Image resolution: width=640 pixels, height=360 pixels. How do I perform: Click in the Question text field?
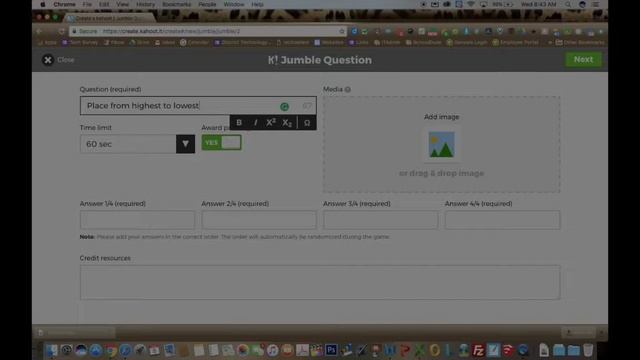tap(198, 106)
